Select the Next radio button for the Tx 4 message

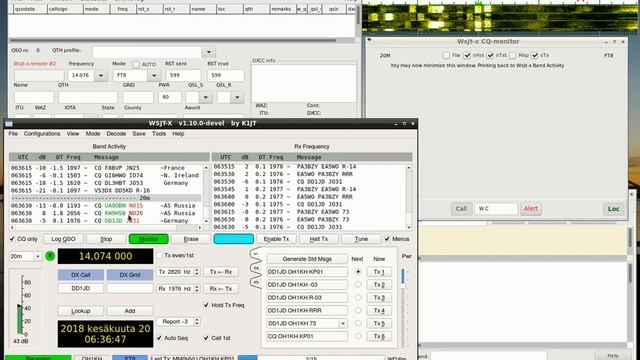358,310
